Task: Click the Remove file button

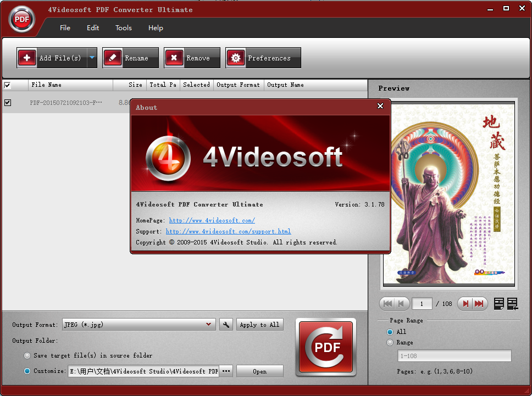Action: (x=192, y=58)
